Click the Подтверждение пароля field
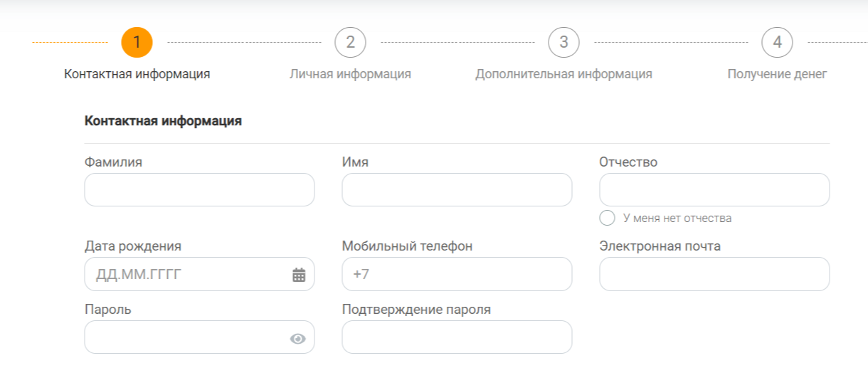Image resolution: width=868 pixels, height=368 pixels. point(457,337)
